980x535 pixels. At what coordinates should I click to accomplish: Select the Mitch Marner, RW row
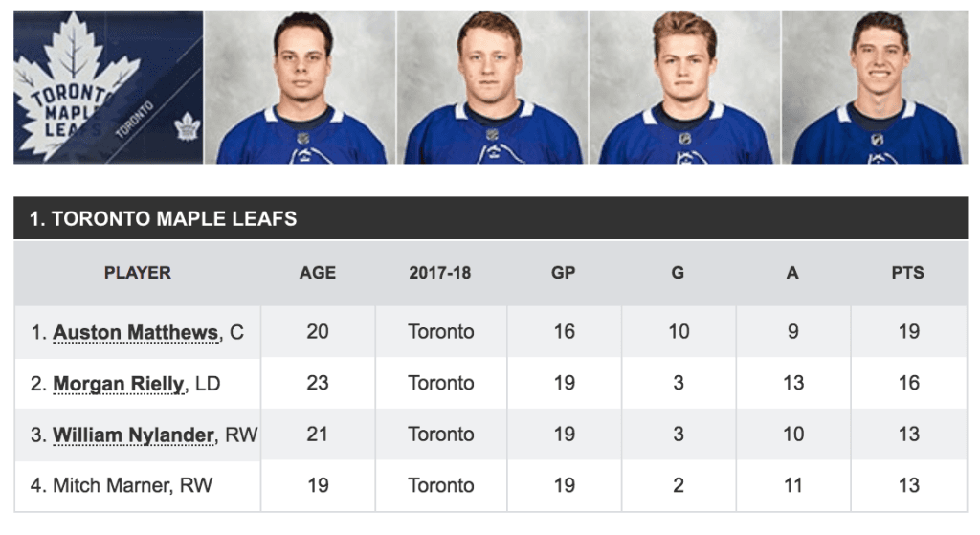[x=491, y=485]
